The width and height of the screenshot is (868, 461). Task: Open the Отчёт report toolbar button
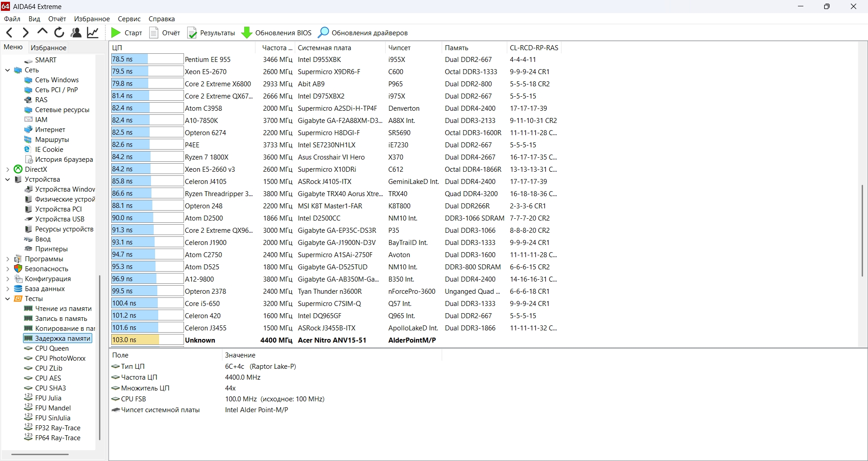point(165,33)
